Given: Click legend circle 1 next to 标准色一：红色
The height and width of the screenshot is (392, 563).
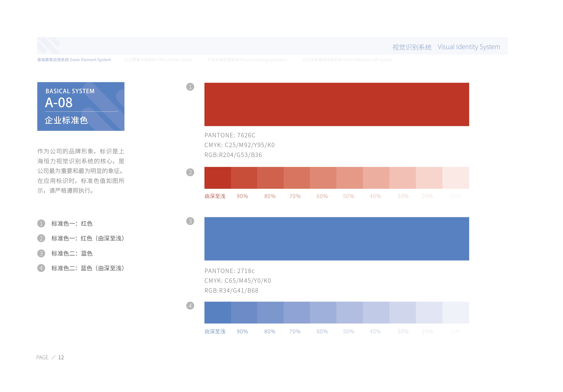Looking at the screenshot, I should (x=41, y=224).
